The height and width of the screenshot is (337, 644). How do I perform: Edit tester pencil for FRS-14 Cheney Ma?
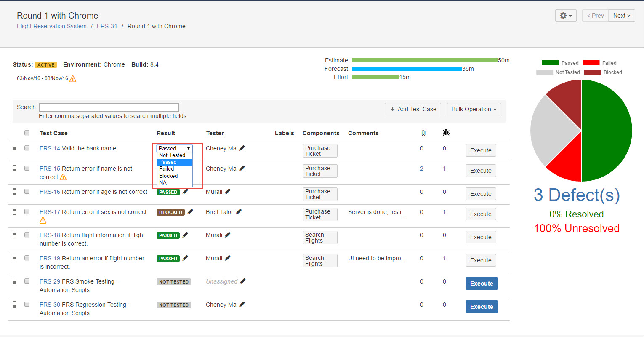[x=242, y=148]
